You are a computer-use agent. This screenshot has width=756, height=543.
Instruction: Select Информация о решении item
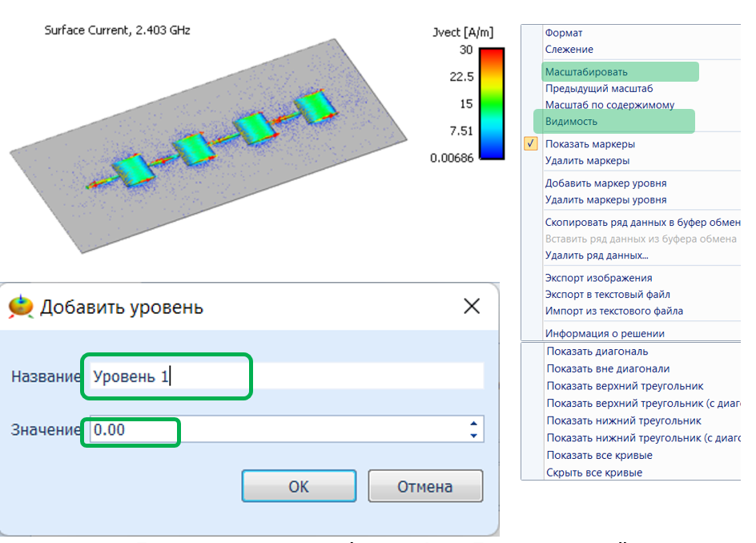pos(605,333)
